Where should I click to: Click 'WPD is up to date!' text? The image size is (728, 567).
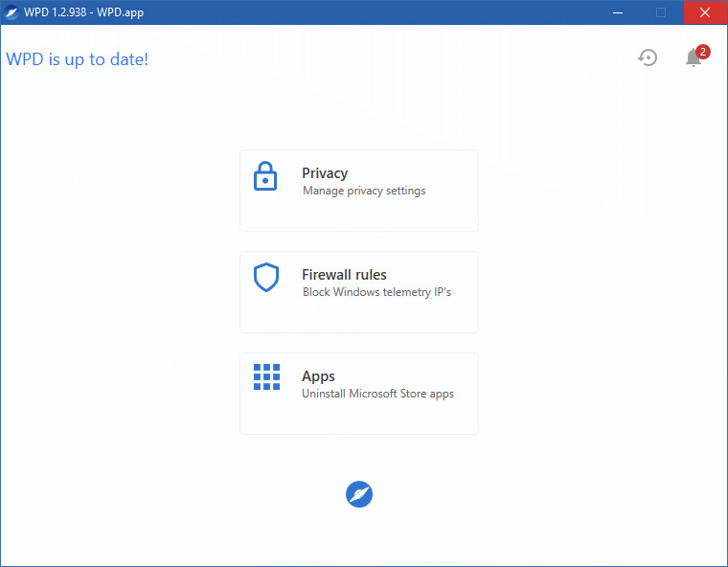77,59
